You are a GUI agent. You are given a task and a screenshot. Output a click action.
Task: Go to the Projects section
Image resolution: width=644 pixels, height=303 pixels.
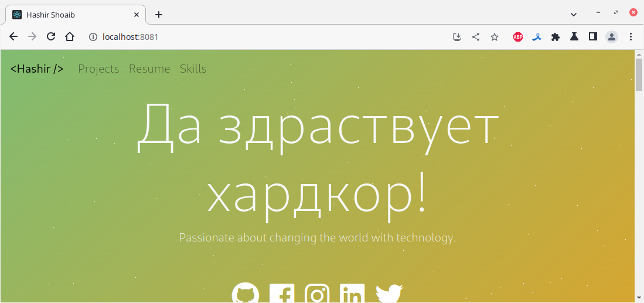tap(98, 69)
